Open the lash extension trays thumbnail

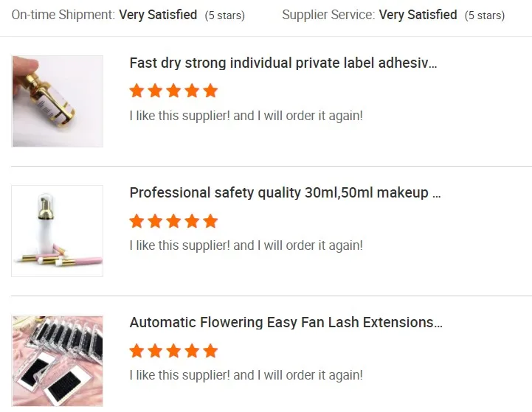58,361
